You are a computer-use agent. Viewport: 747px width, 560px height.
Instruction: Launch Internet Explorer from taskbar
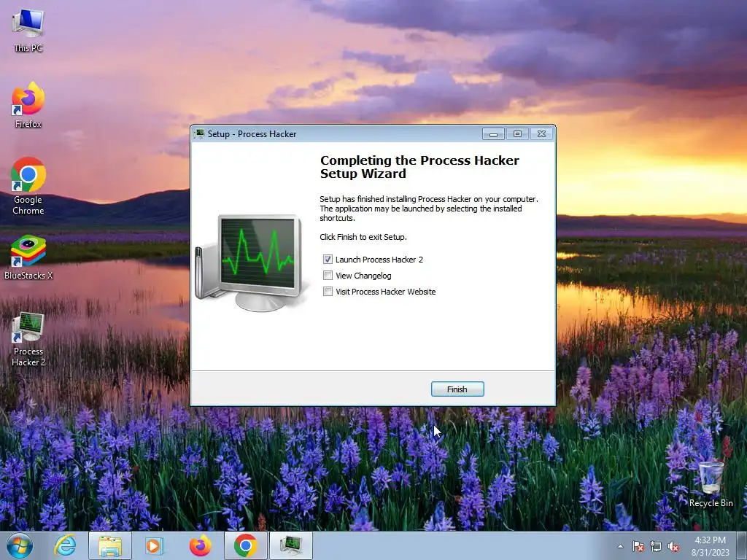(65, 545)
